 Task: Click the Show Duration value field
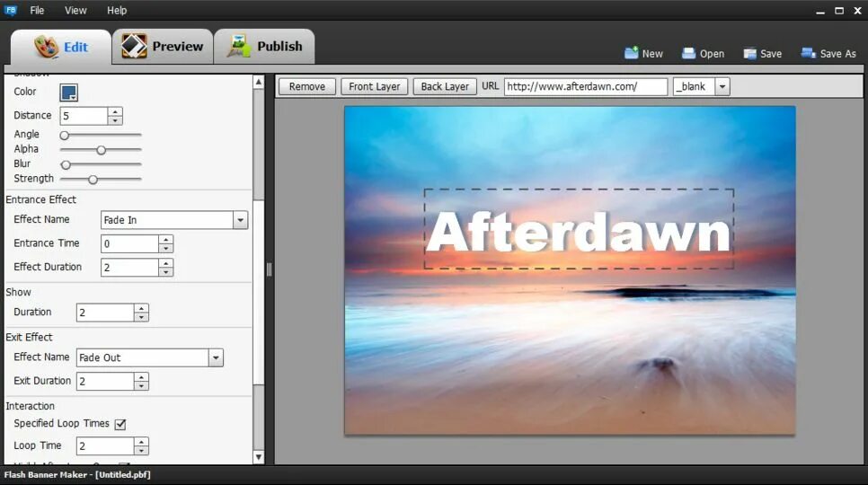(x=105, y=313)
